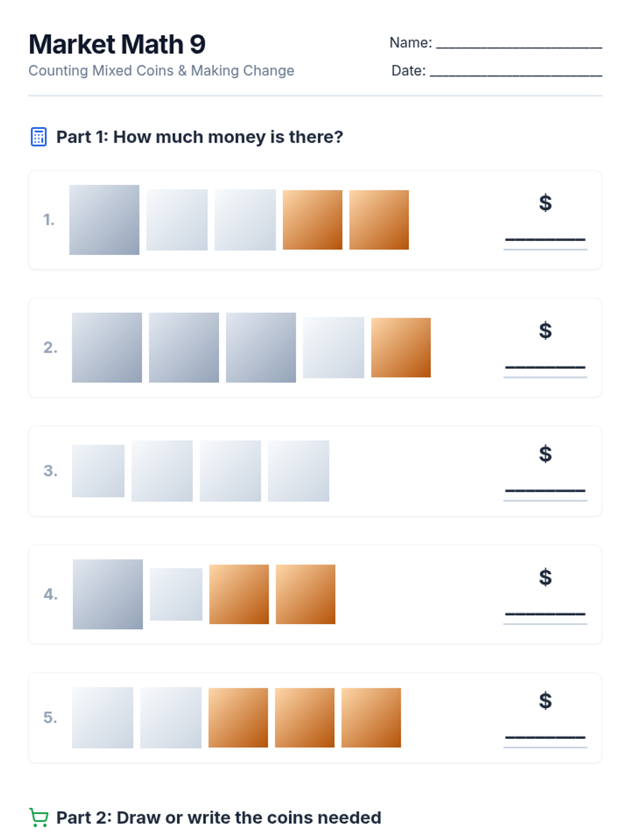Click the copper coin in problem 2
630x840 pixels.
tap(401, 348)
